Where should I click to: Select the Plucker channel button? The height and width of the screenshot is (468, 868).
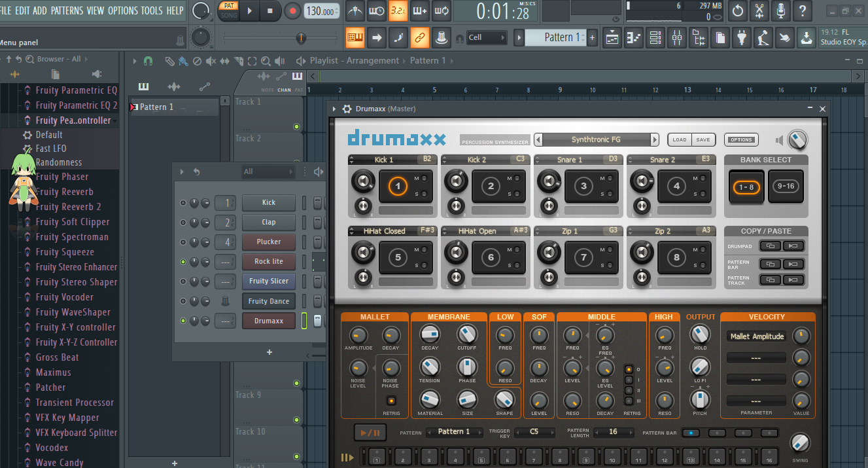tap(269, 242)
